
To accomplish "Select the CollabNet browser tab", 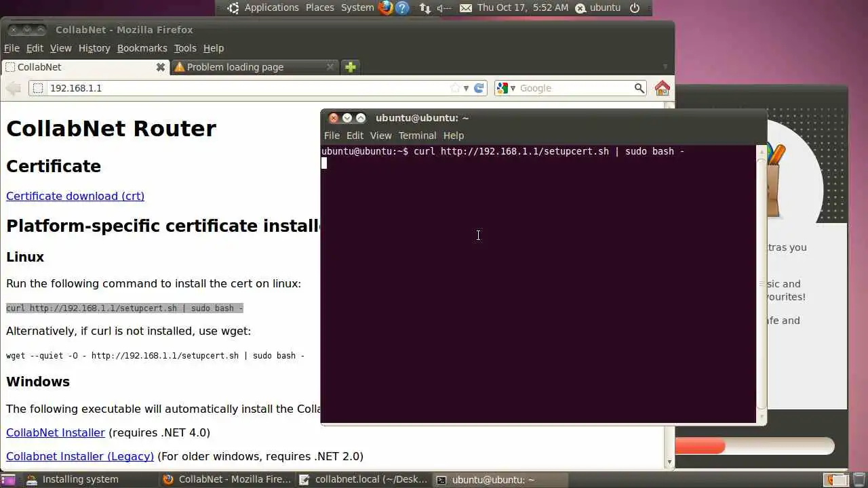I will click(x=85, y=67).
